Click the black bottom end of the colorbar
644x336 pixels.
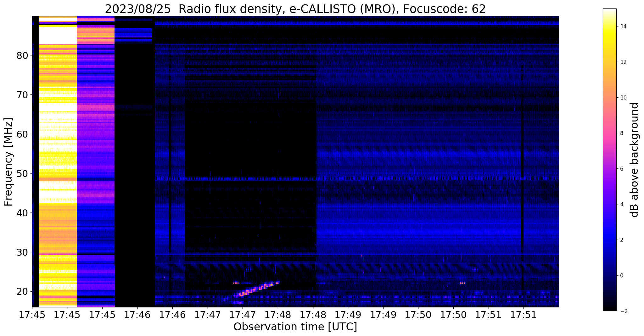point(609,309)
